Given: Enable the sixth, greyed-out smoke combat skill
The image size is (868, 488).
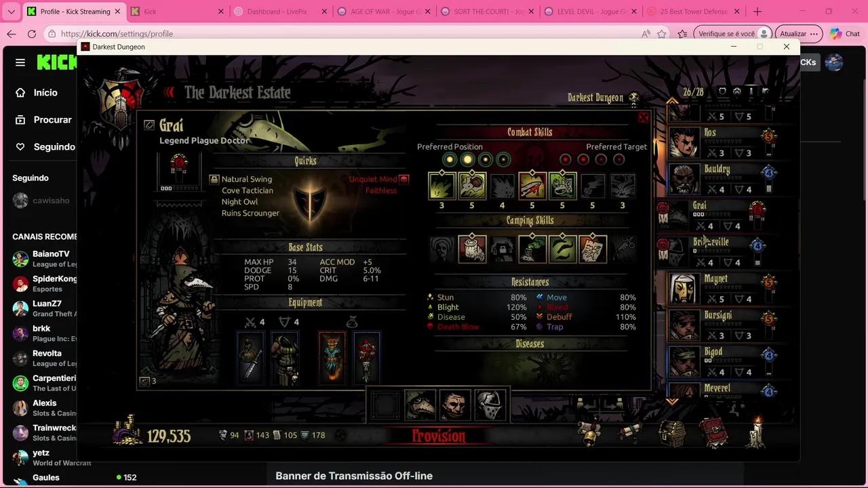Looking at the screenshot, I should (592, 186).
